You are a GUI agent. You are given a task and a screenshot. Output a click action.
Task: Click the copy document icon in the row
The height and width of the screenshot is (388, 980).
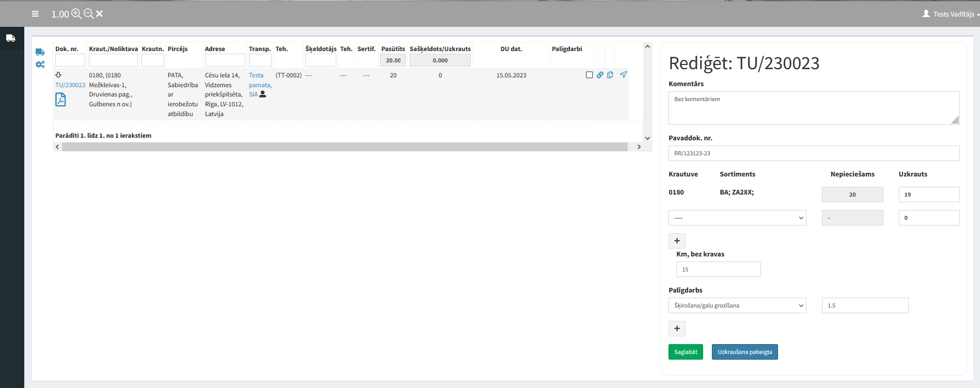pos(610,75)
